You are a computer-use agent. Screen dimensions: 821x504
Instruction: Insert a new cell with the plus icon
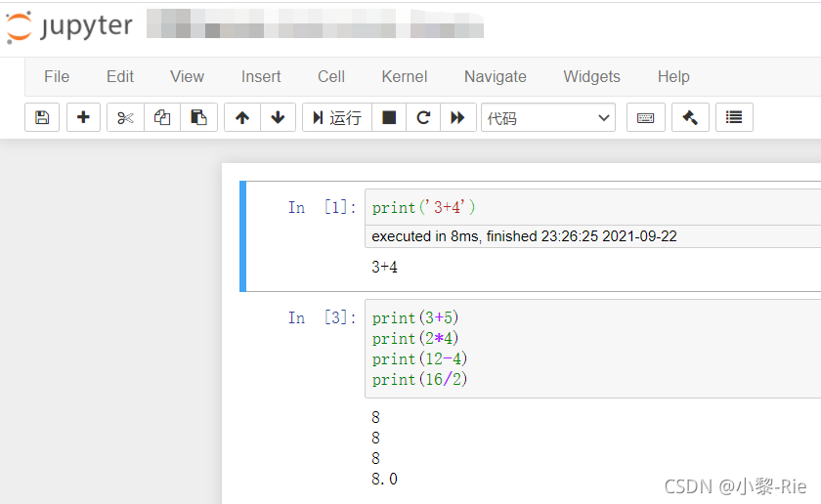83,117
